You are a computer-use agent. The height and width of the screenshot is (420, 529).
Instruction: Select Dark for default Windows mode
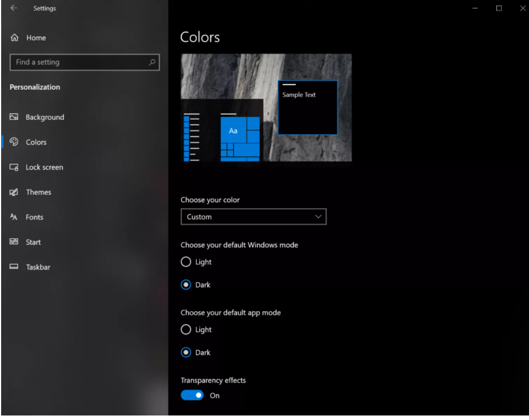tap(186, 285)
